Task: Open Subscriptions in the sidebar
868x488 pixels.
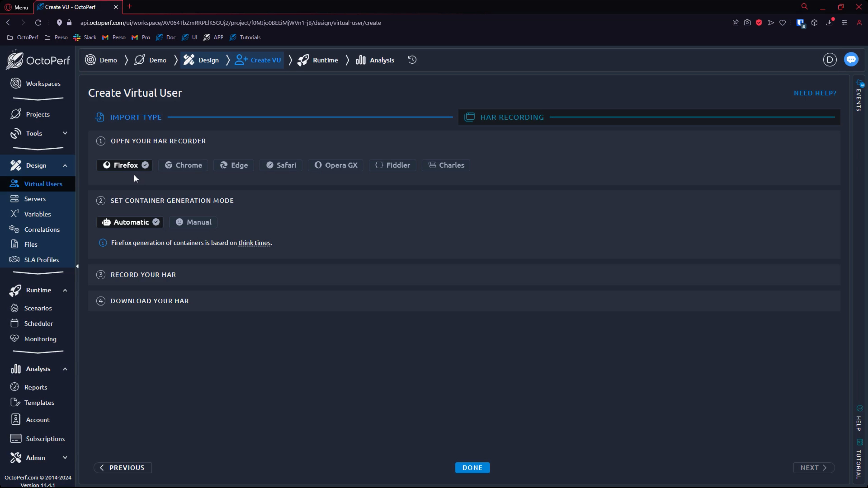Action: pyautogui.click(x=38, y=439)
